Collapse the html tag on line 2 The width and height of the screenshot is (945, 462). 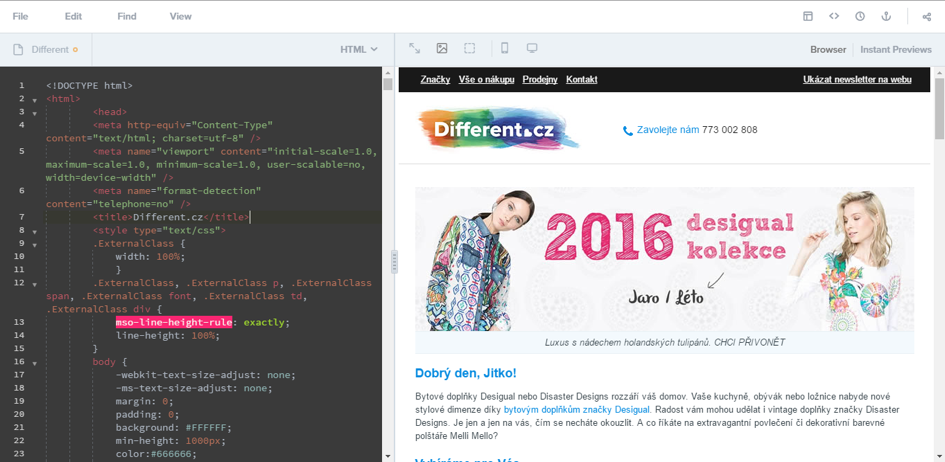click(35, 99)
